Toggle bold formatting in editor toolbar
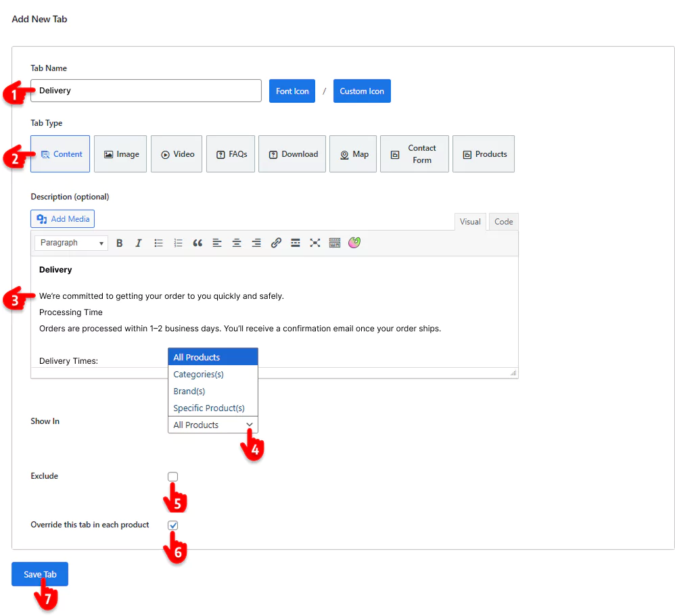The width and height of the screenshot is (675, 616). coord(119,243)
